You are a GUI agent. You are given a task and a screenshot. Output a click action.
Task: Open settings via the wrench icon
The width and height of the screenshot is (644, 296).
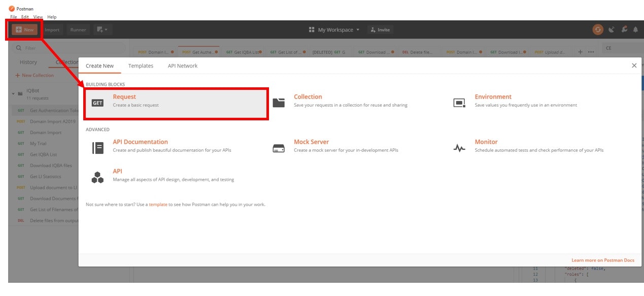point(624,29)
